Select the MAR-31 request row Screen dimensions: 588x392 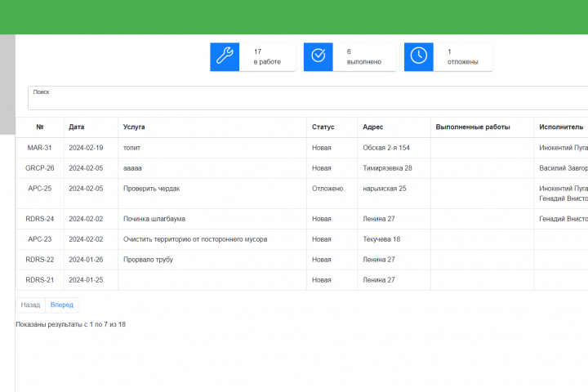[302, 148]
